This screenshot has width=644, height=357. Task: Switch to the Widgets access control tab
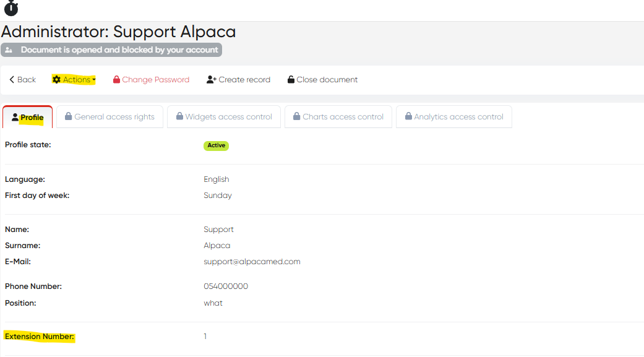tap(223, 116)
